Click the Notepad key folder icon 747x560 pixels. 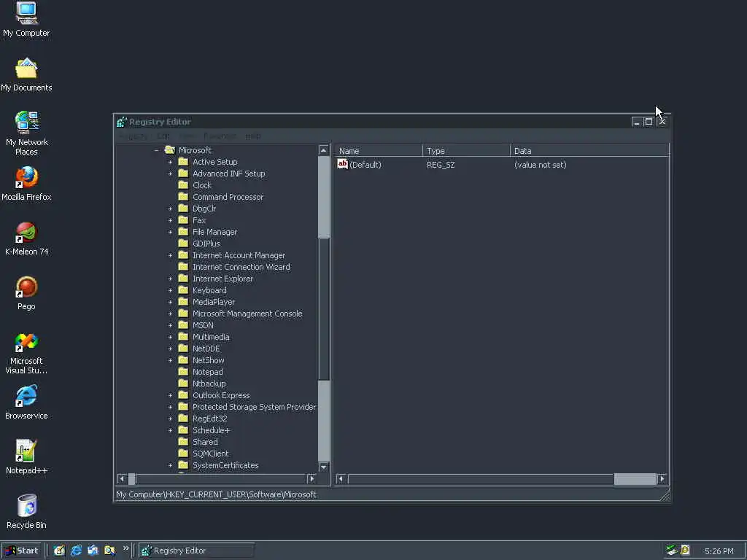click(183, 372)
